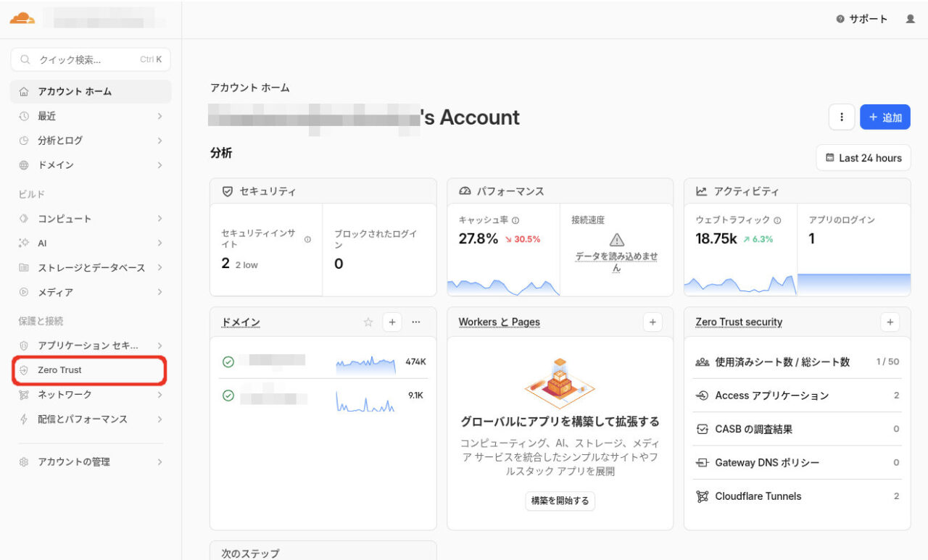Open the Workers と Pages title link
Screen dimensions: 928x560
click(499, 322)
